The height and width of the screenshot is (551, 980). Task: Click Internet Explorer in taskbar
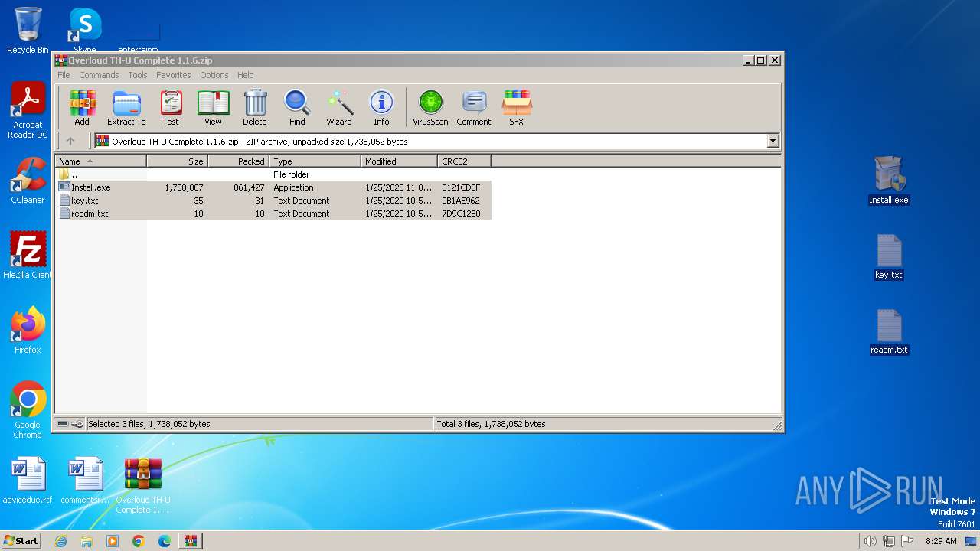pos(60,541)
